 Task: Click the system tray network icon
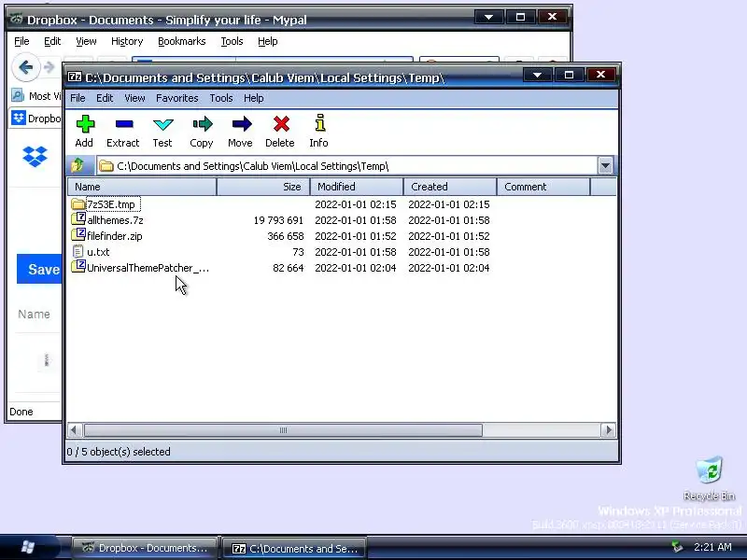click(x=676, y=547)
